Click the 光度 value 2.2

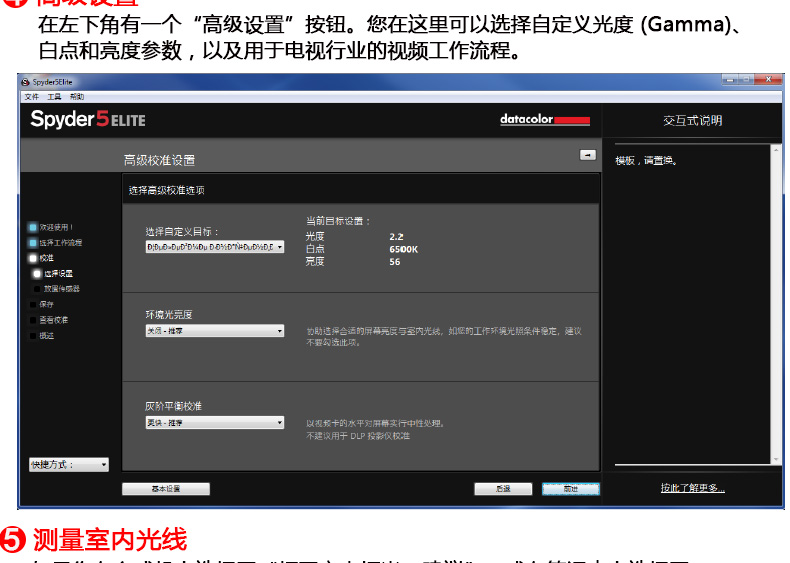point(397,236)
